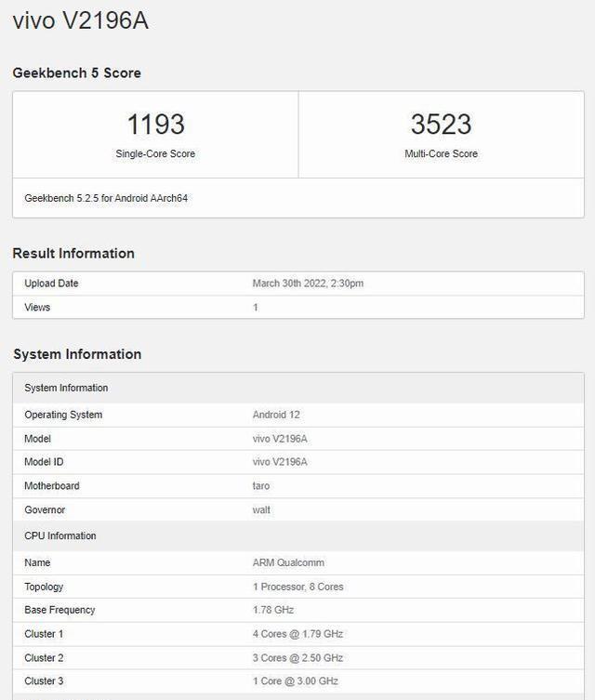Click the 'Cluster 3' row label
Viewport: 595px width, 700px height.
[44, 681]
